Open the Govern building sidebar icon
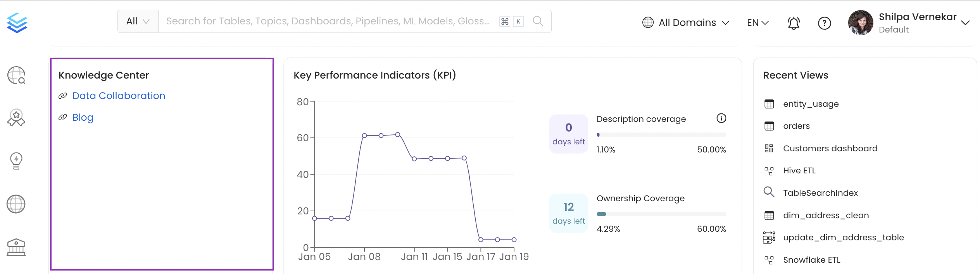This screenshot has width=980, height=274. (x=16, y=247)
